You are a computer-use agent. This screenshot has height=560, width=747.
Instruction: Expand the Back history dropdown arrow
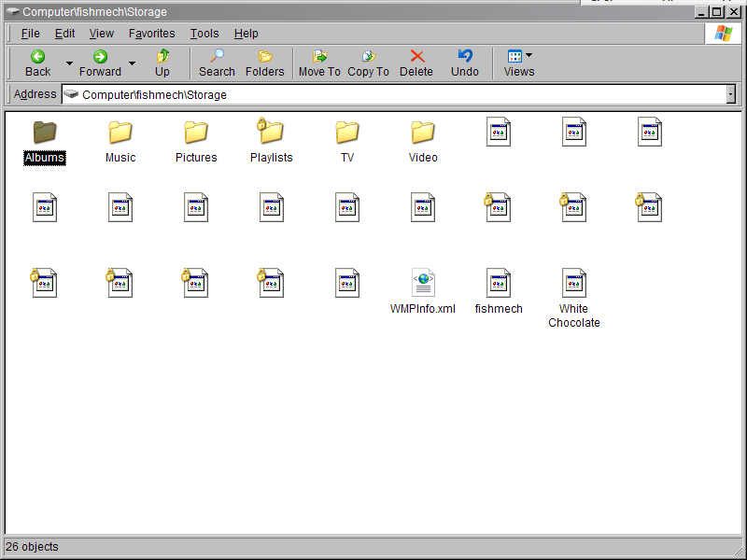tap(69, 63)
